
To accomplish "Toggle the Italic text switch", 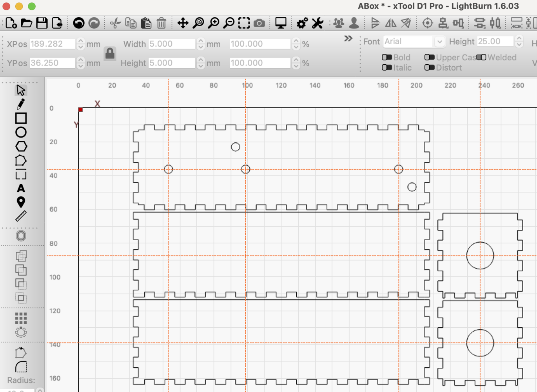I will click(387, 67).
